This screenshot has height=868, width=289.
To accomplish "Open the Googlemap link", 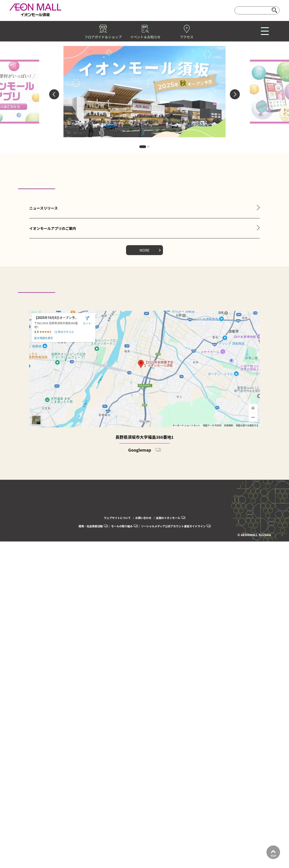I will point(140,450).
